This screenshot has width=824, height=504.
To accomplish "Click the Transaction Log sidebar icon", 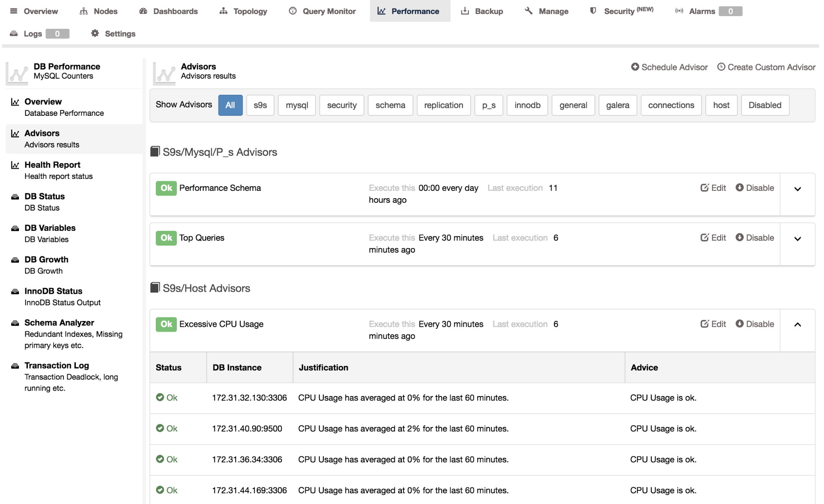I will point(15,366).
